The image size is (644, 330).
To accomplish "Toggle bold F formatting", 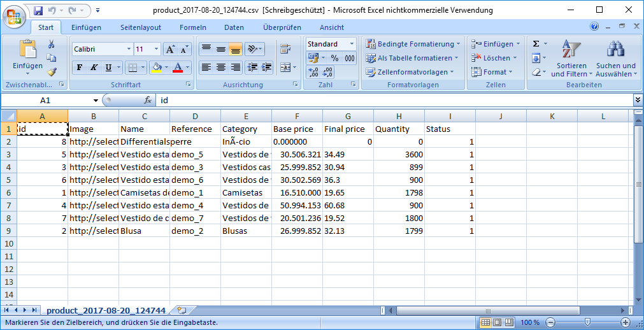I will 80,68.
